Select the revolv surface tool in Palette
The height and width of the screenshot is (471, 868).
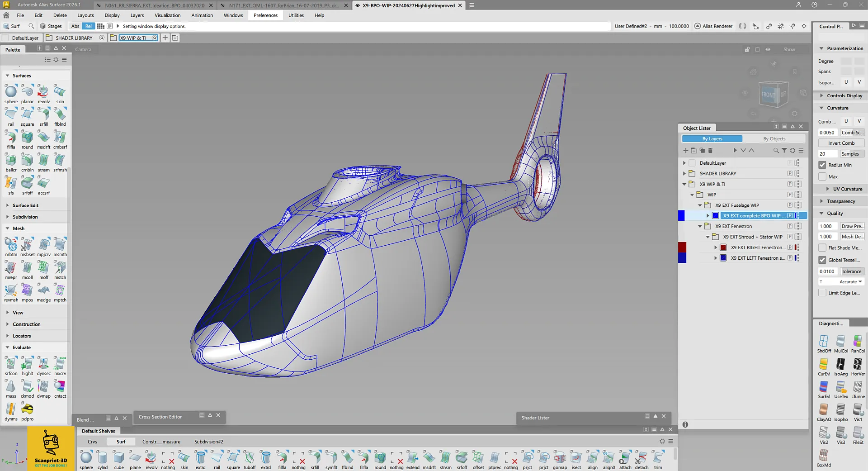click(43, 92)
